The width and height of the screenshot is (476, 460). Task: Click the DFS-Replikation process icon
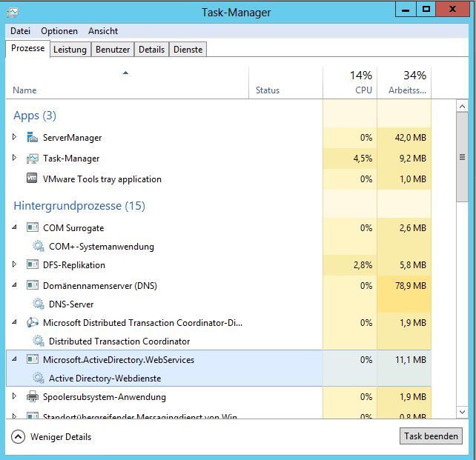pos(33,264)
